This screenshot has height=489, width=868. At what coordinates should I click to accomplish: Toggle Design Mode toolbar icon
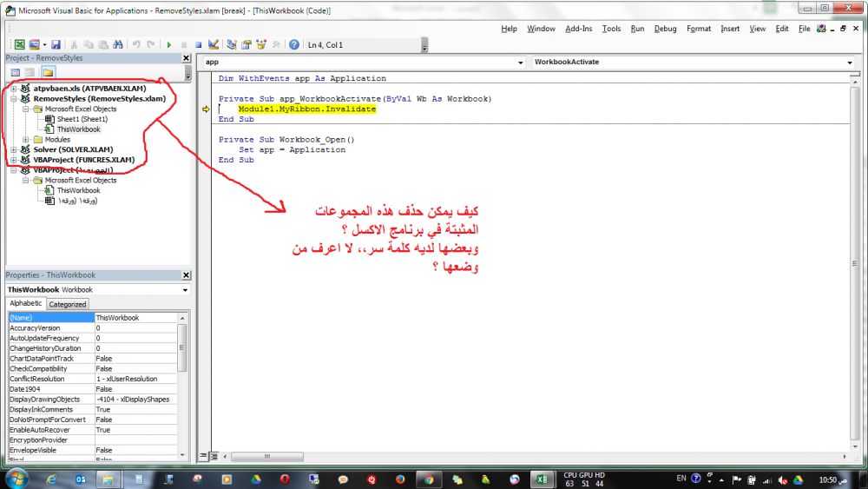click(214, 45)
